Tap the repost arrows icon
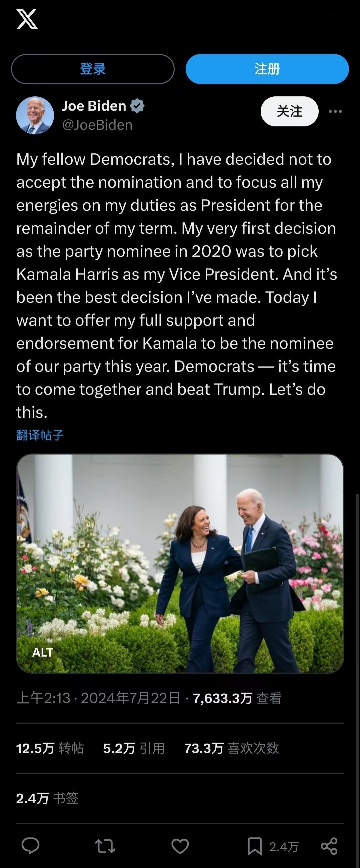360x868 pixels. [x=105, y=846]
